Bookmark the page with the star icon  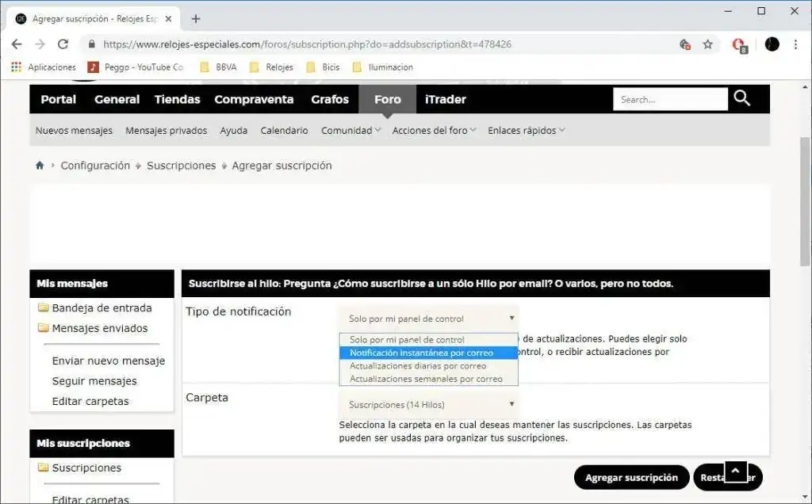(x=707, y=45)
